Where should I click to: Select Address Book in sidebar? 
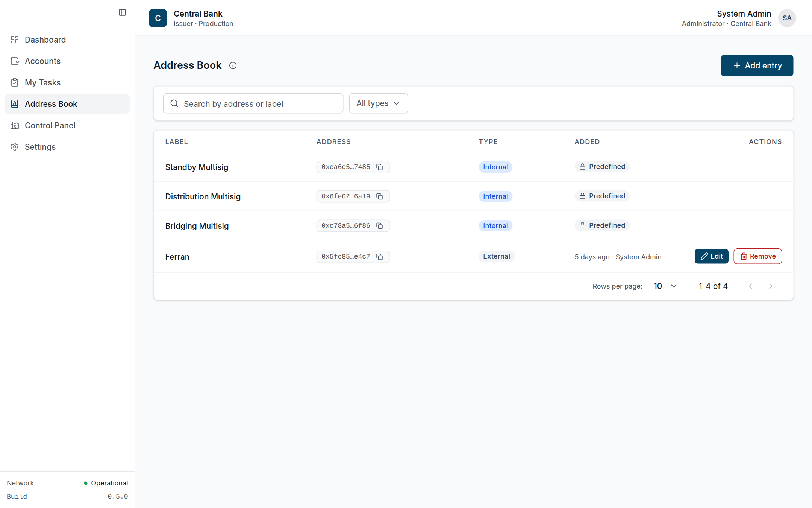click(67, 104)
